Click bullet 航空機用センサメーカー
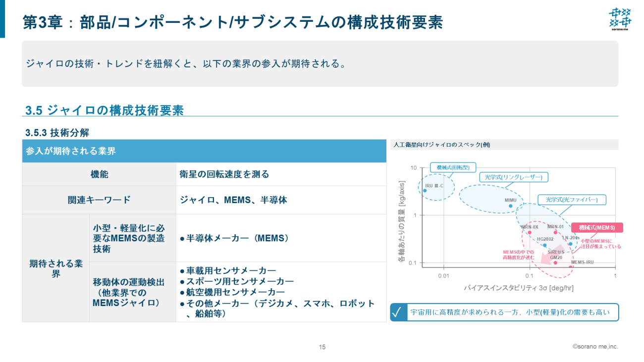644x362 pixels. [x=232, y=292]
